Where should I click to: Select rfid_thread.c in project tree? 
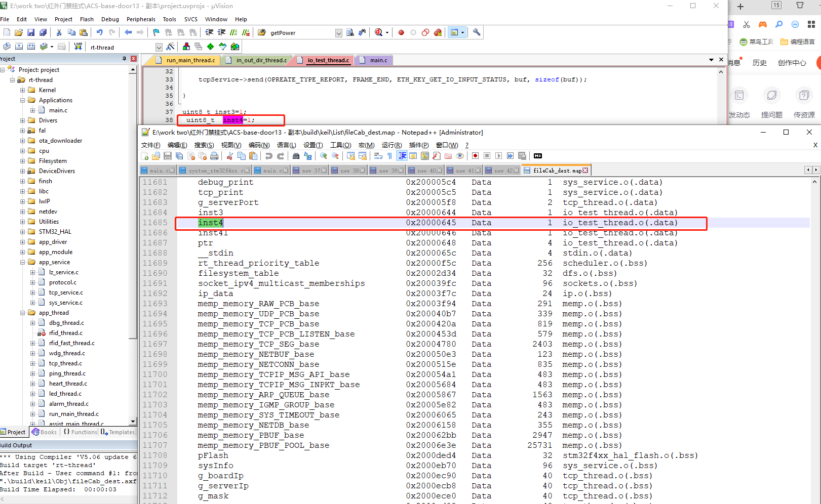pyautogui.click(x=66, y=333)
